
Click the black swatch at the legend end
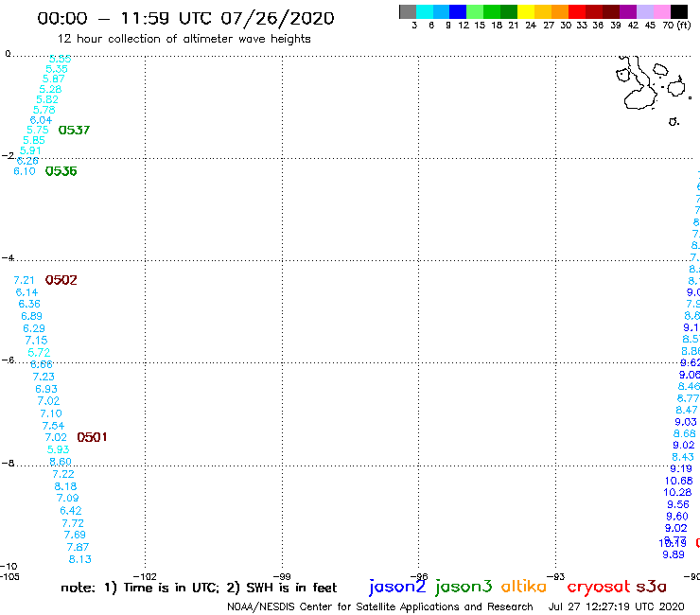(678, 11)
